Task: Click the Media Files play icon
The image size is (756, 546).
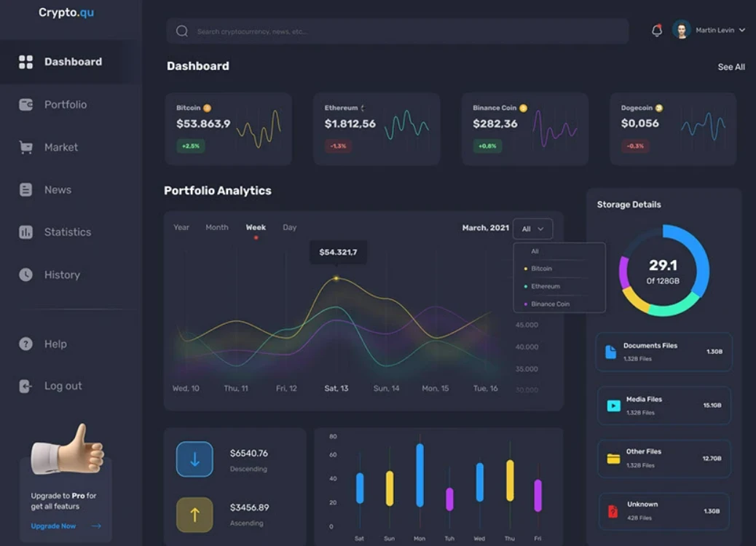Action: click(x=613, y=405)
